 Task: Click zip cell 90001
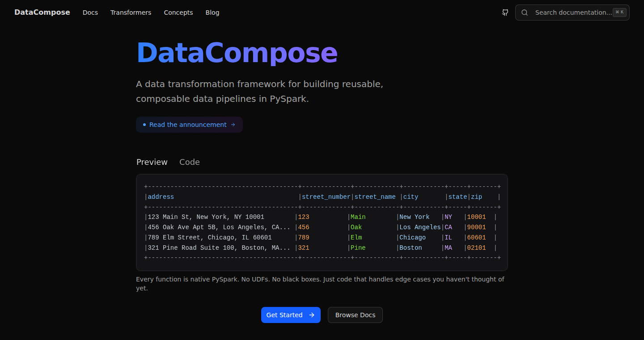(477, 227)
